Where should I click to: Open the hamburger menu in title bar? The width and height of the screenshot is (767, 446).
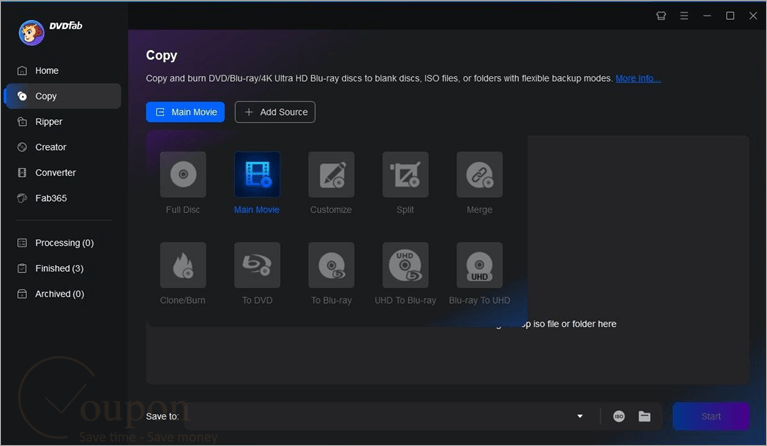pos(684,16)
